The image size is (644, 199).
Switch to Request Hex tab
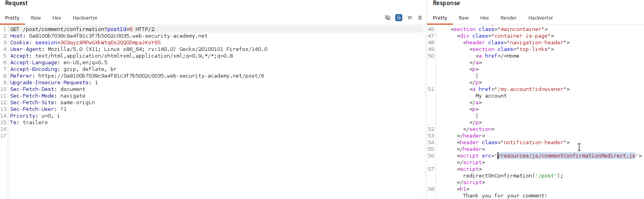coord(57,18)
